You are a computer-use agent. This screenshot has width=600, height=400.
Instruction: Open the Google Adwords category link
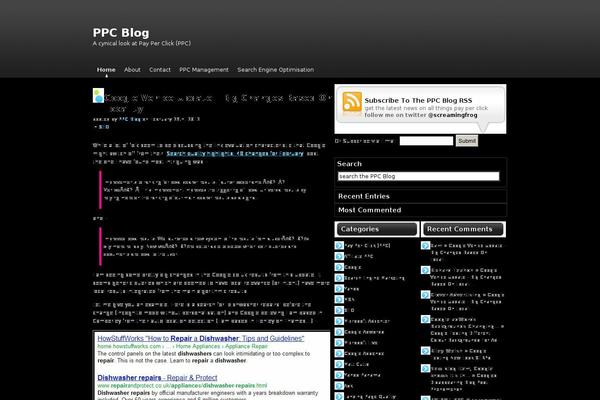pyautogui.click(x=364, y=332)
